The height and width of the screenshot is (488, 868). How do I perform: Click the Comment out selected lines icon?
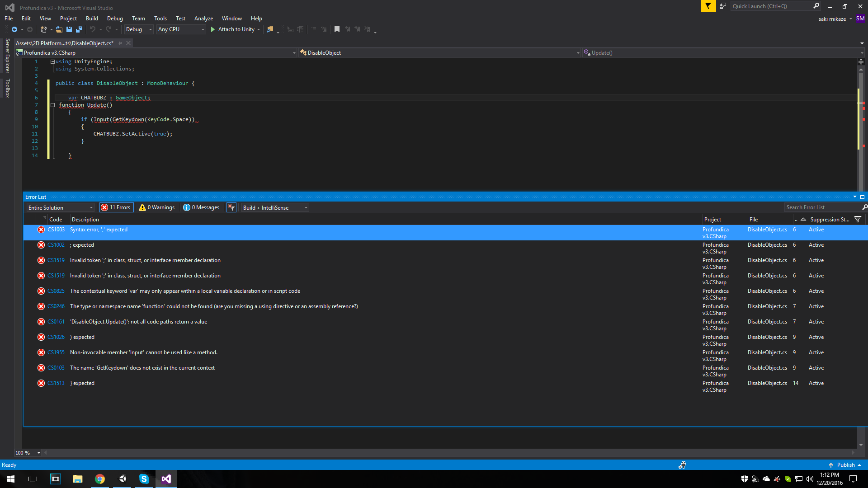point(314,29)
